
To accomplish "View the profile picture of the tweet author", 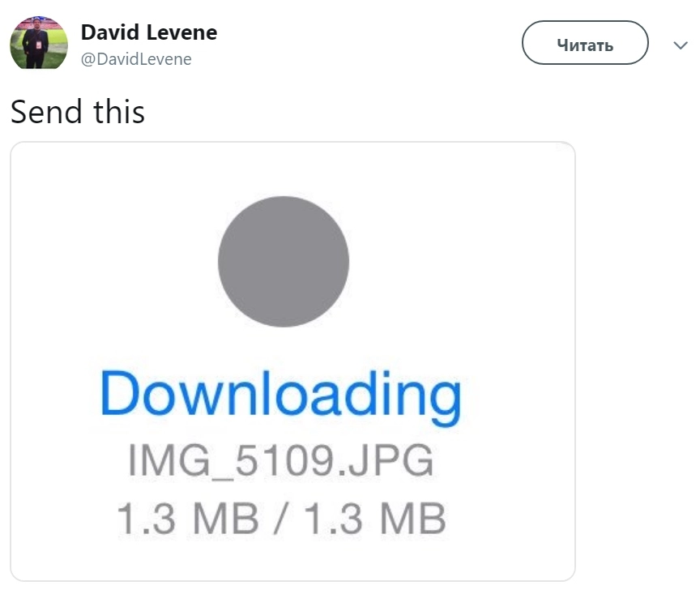I will [39, 43].
